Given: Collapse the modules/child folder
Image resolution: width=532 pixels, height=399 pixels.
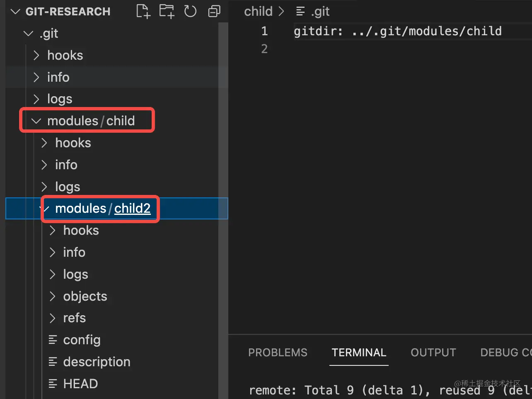Looking at the screenshot, I should click(x=36, y=121).
